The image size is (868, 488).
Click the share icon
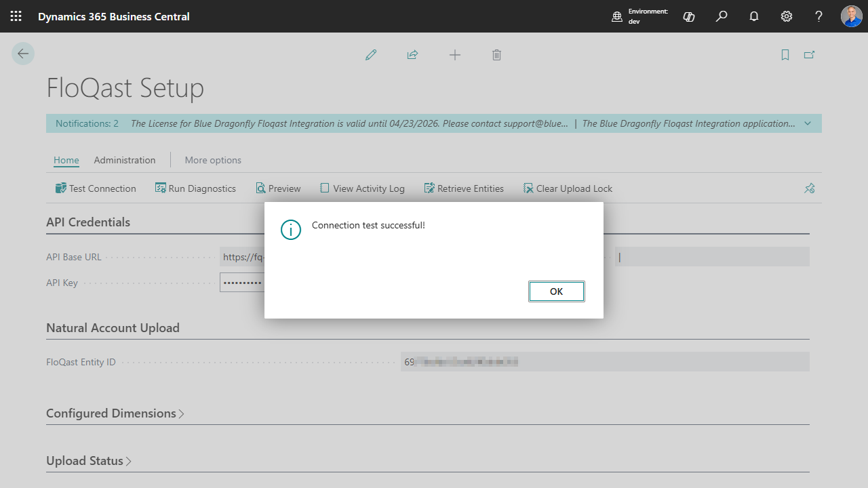[412, 55]
